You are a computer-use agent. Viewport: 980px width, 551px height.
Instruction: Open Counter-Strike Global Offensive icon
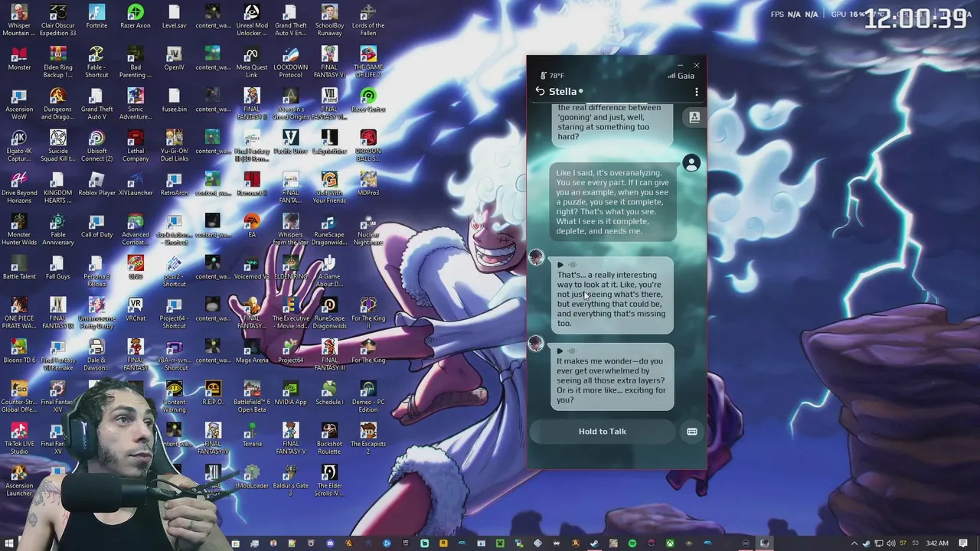(x=19, y=396)
